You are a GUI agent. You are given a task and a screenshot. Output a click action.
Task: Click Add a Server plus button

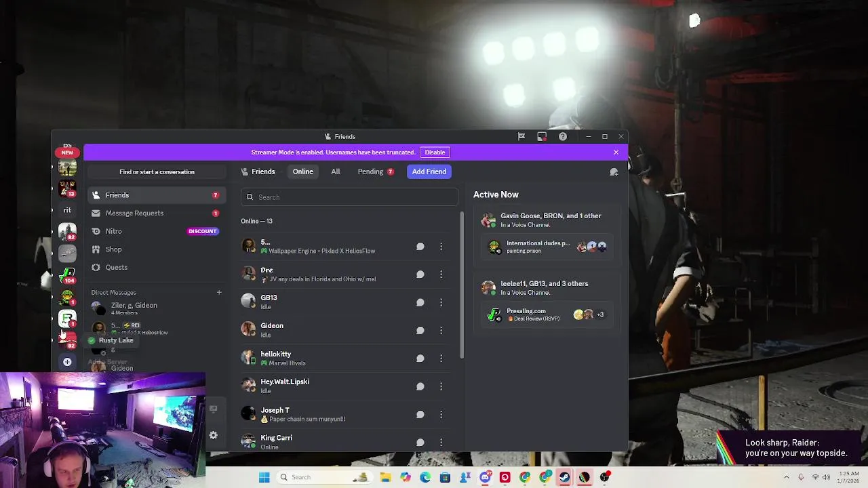point(67,362)
